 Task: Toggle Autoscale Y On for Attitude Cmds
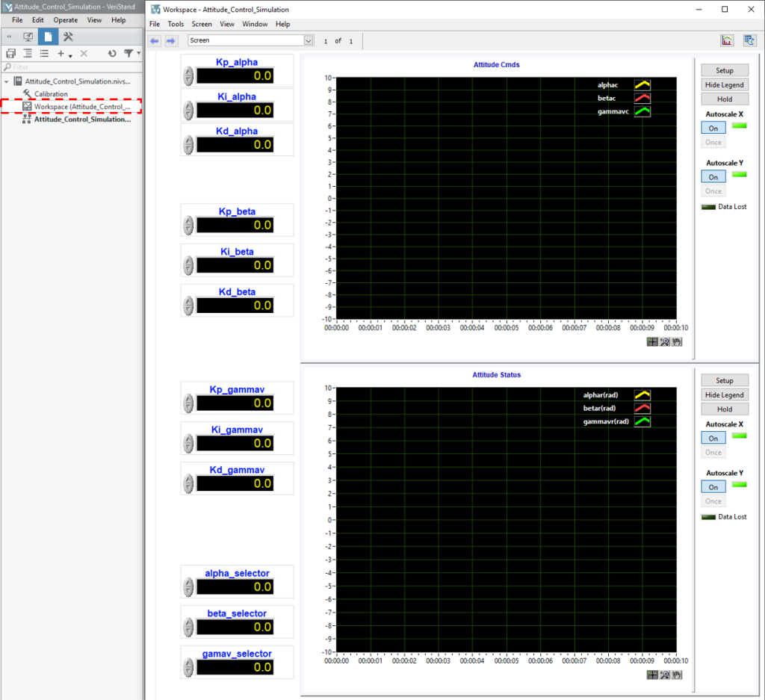(713, 176)
